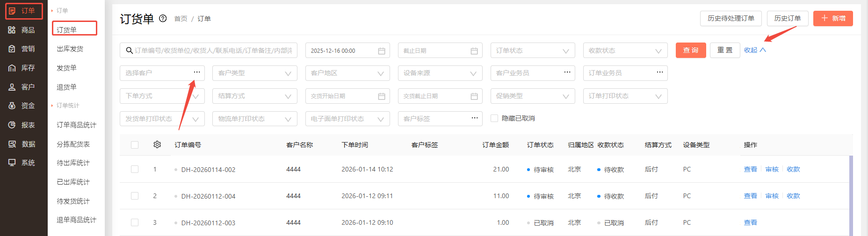
Task: Open the 报表 sidebar module icon
Action: (x=12, y=125)
